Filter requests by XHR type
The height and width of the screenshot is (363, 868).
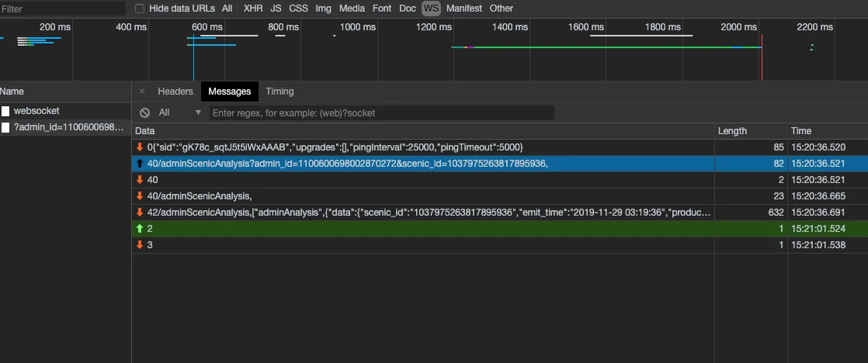click(253, 9)
